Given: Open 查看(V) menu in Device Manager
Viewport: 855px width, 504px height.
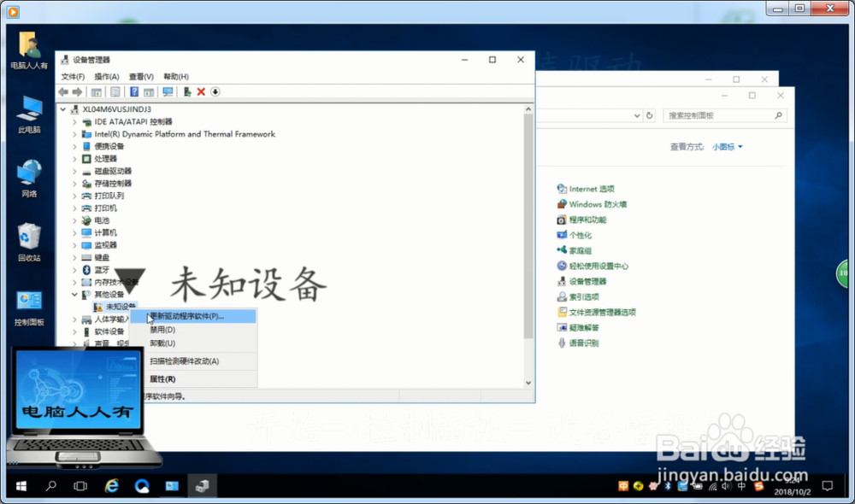Looking at the screenshot, I should click(141, 77).
